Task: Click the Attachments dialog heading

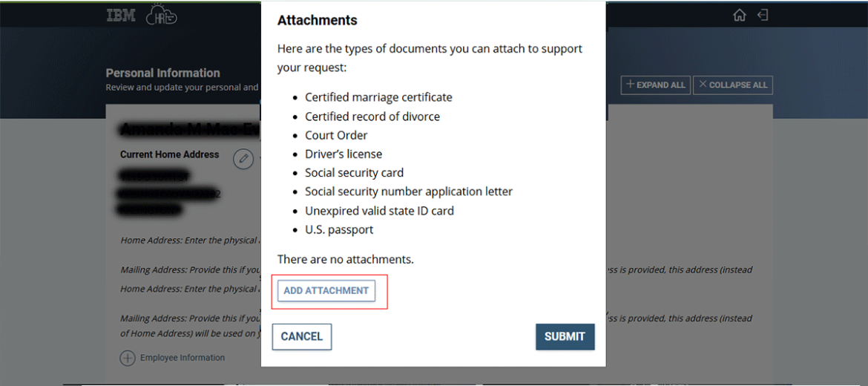Action: coord(317,21)
